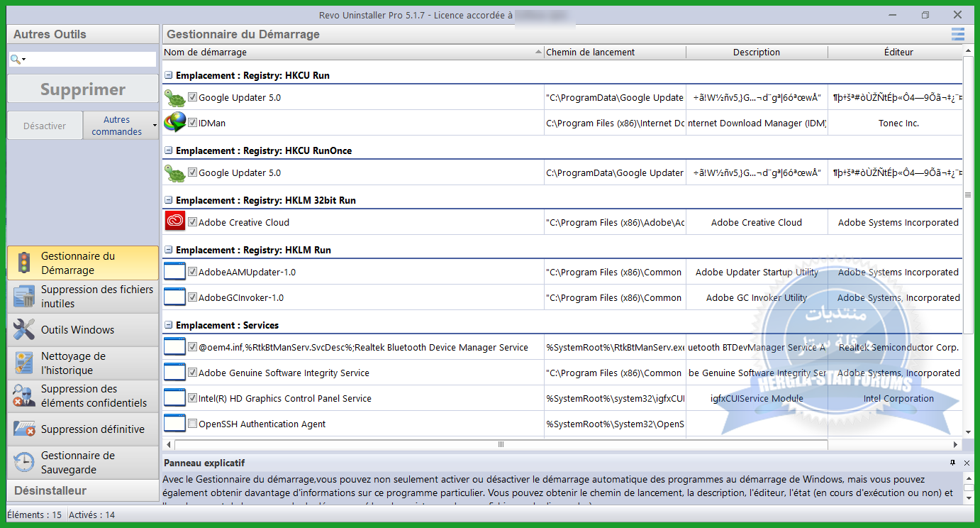Click the traffic light icon of Gestionnaire du Démarrage
980x528 pixels.
pyautogui.click(x=24, y=263)
